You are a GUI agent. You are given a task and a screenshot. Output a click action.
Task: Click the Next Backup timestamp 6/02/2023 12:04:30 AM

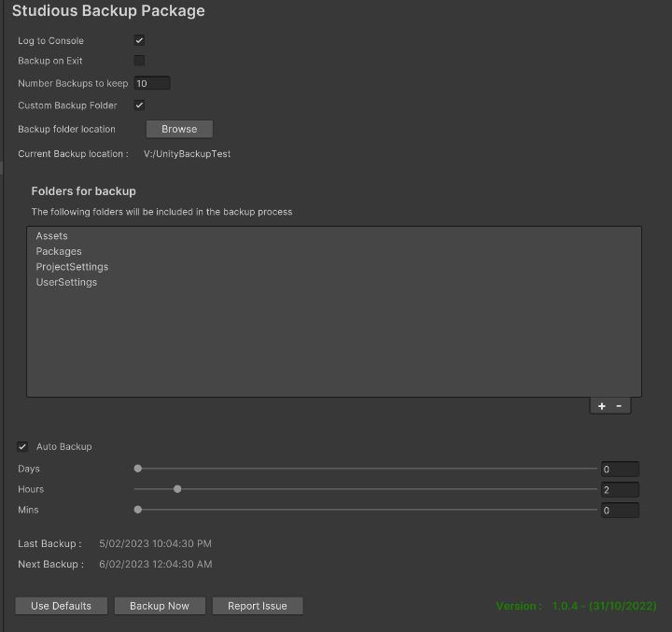pyautogui.click(x=156, y=564)
